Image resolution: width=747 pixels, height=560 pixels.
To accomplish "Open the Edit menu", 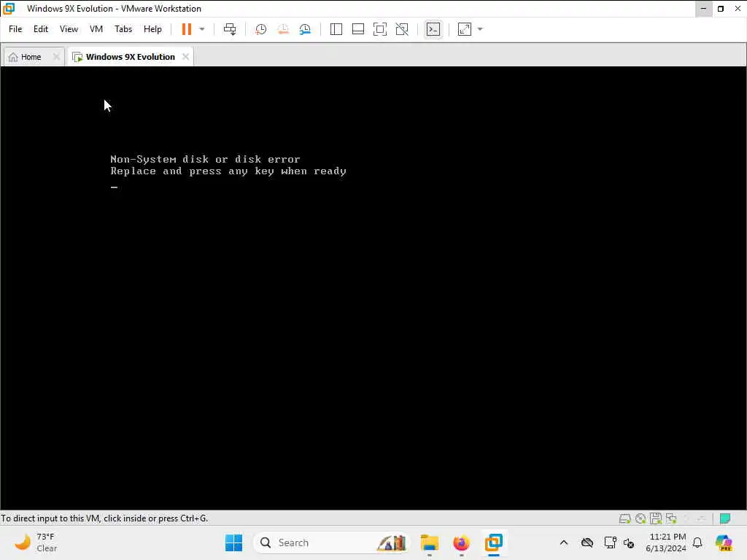I will [x=41, y=29].
